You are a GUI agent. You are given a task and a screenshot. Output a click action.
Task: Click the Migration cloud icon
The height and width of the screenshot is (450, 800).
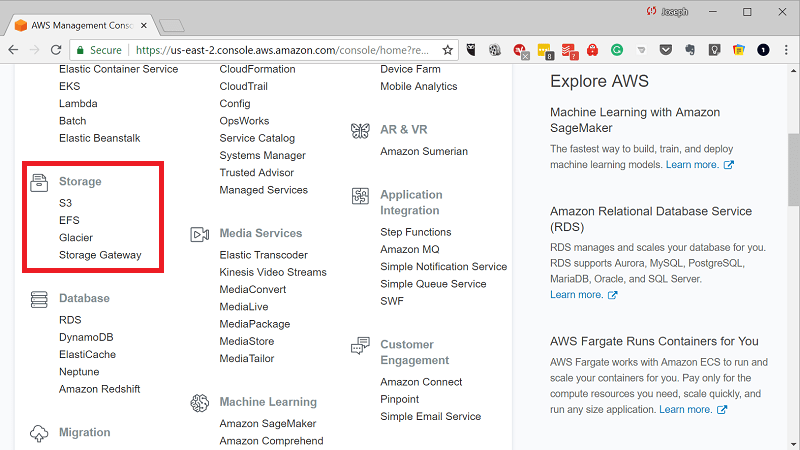coord(39,433)
